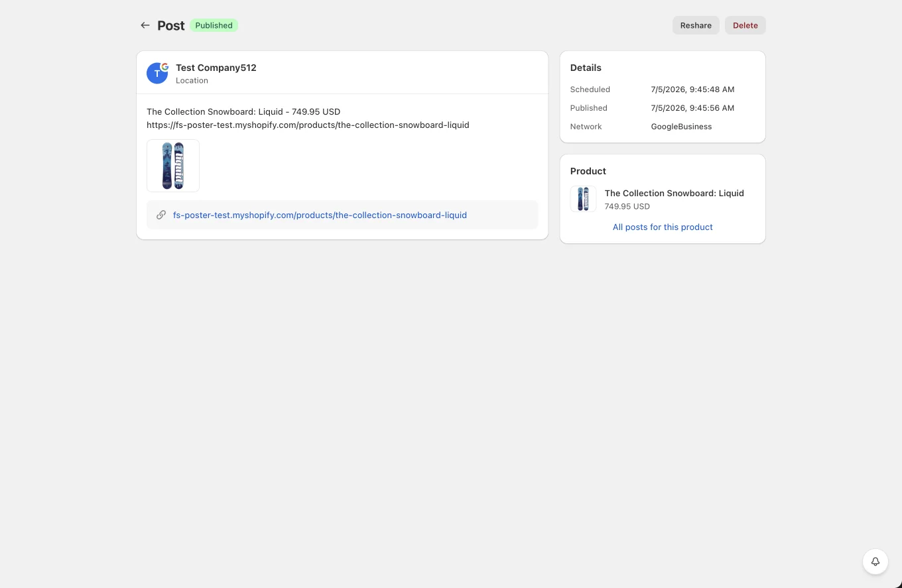Click the Scheduled time 9:45:48 AM value
Image resolution: width=902 pixels, height=588 pixels.
point(692,89)
